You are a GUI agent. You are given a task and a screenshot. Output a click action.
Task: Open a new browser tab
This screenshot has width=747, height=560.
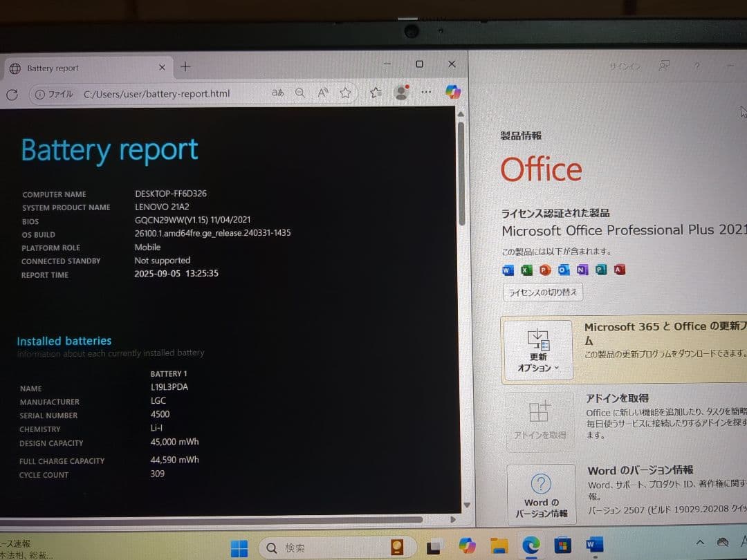pyautogui.click(x=185, y=67)
